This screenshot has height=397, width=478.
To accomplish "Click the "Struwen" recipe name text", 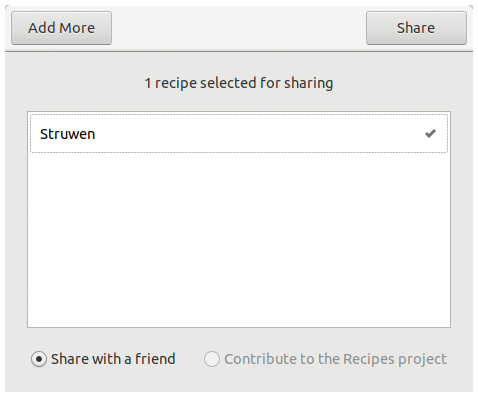I will 67,134.
